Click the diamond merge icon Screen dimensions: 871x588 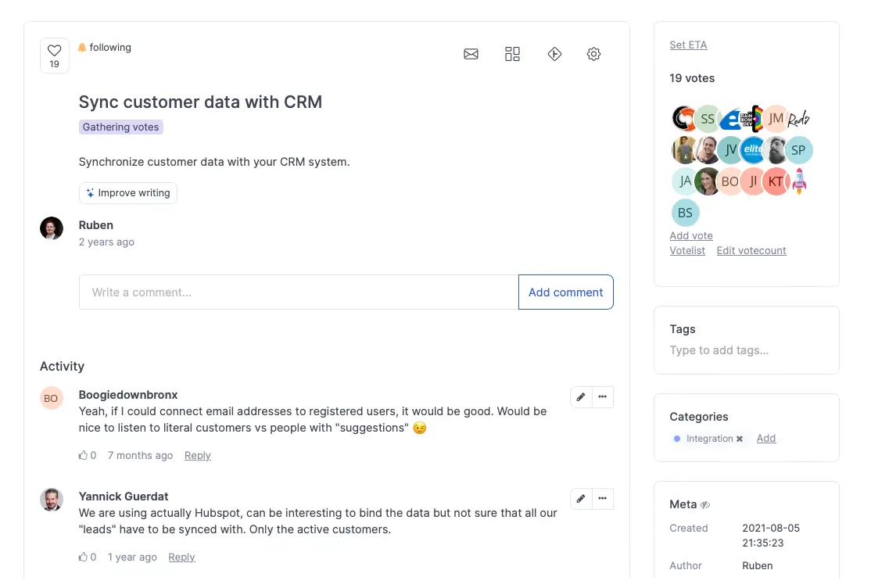pyautogui.click(x=554, y=54)
